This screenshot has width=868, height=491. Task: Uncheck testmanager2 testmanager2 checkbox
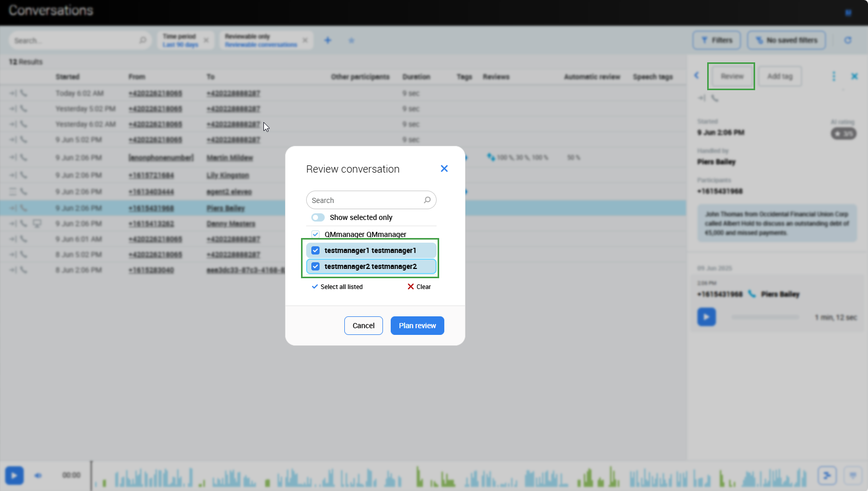pyautogui.click(x=315, y=266)
